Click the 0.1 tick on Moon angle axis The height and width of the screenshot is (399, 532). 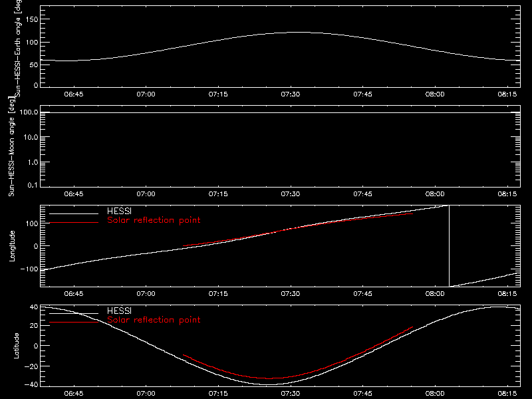click(x=33, y=185)
